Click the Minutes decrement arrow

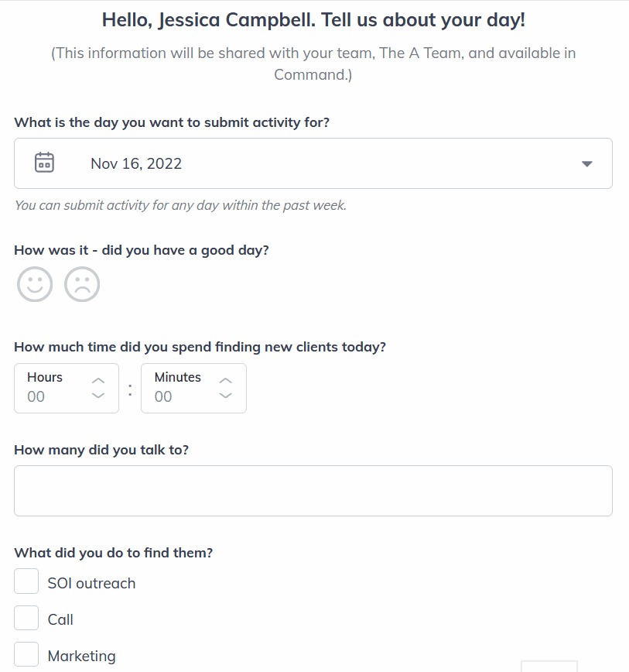[225, 396]
